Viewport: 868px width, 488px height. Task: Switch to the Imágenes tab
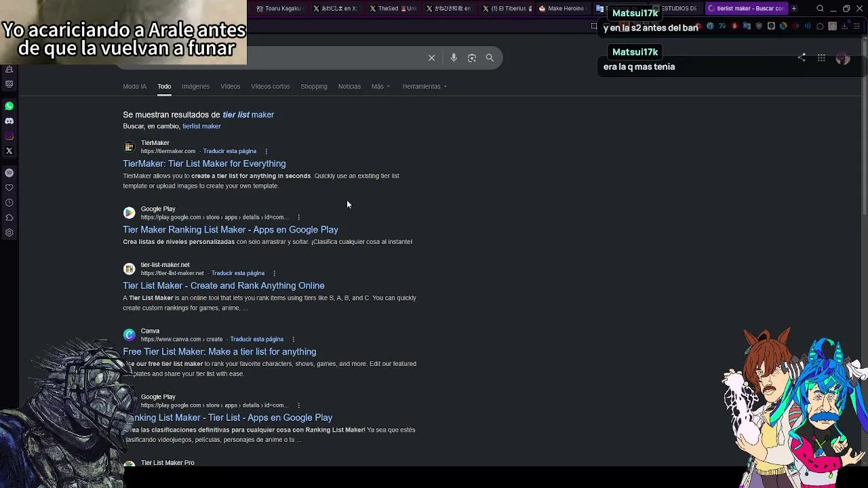coord(195,86)
